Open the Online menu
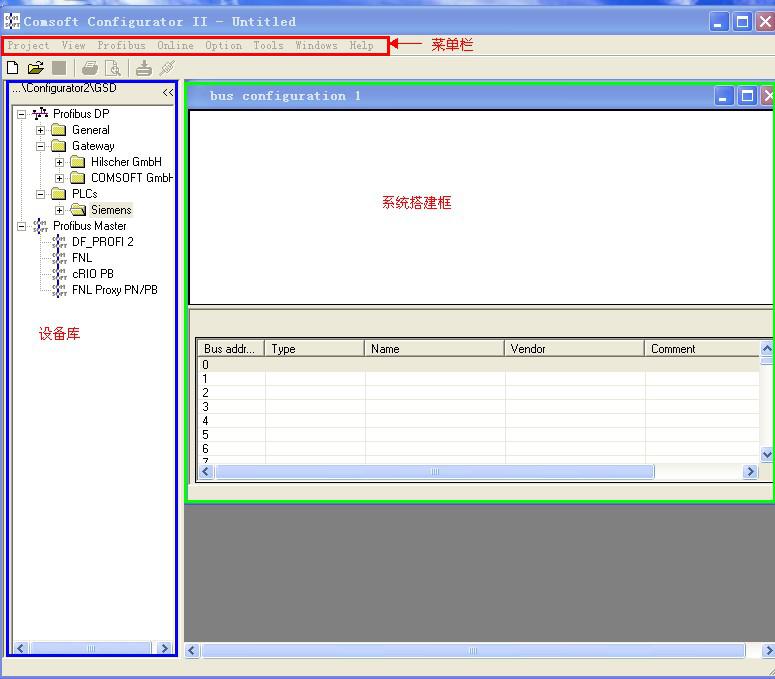The width and height of the screenshot is (775, 679). [175, 45]
